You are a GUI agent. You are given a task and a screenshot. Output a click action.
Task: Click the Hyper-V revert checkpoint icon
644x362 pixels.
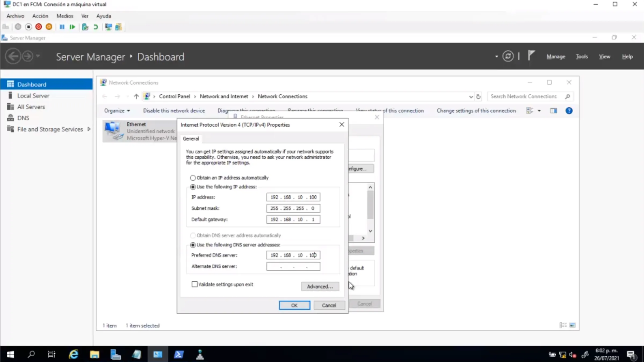point(96,27)
